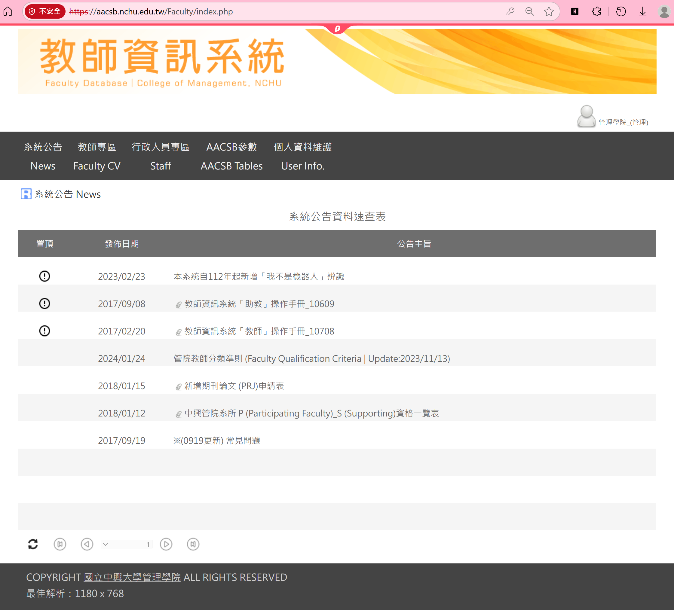Viewport: 674px width, 616px height.
Task: Open the downloads arrow icon
Action: tap(642, 12)
